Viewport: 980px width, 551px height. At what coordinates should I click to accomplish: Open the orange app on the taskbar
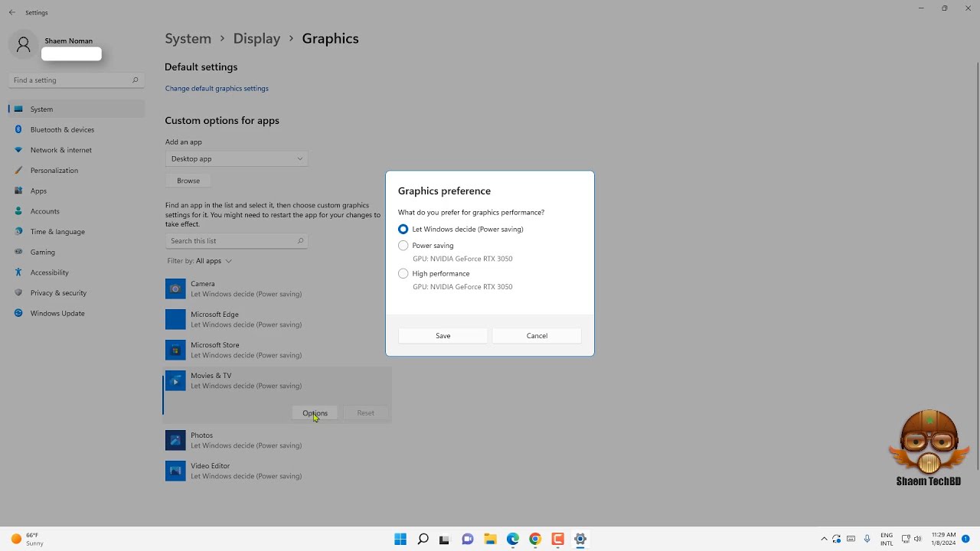(x=557, y=539)
